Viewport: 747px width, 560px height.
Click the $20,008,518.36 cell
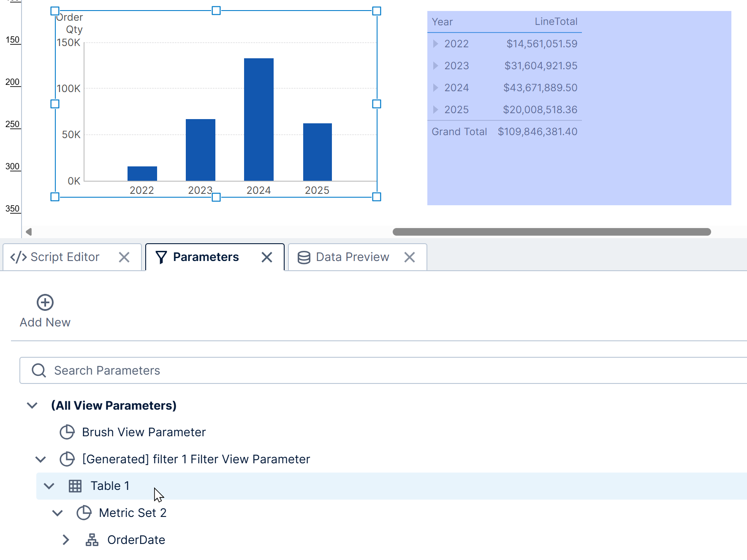[540, 110]
